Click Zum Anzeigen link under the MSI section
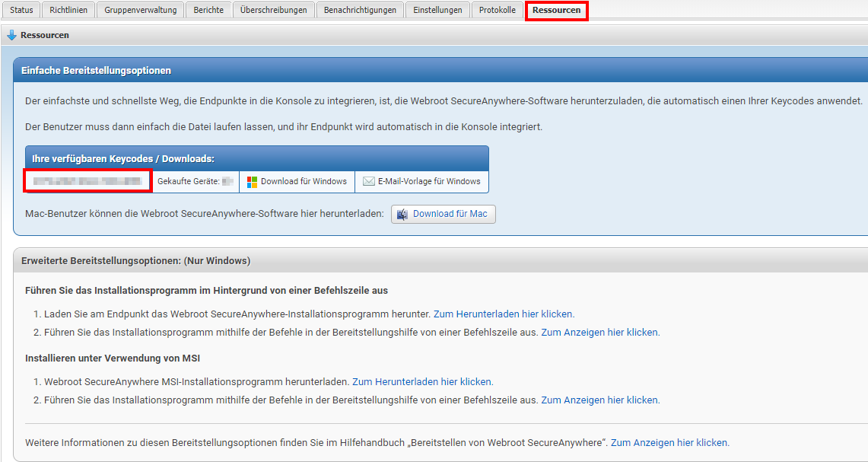Screen dimensions: 868x462 599,400
